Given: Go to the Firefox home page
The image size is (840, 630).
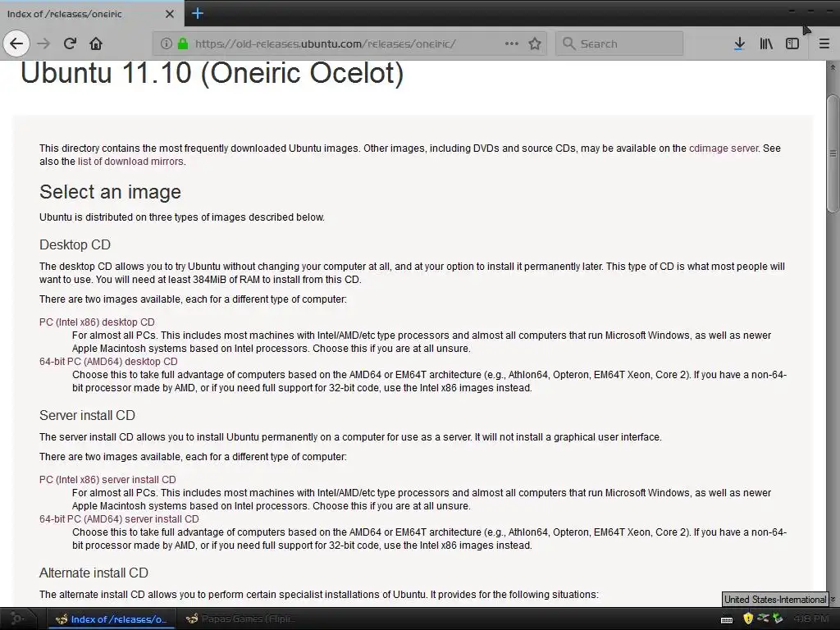Looking at the screenshot, I should click(96, 43).
